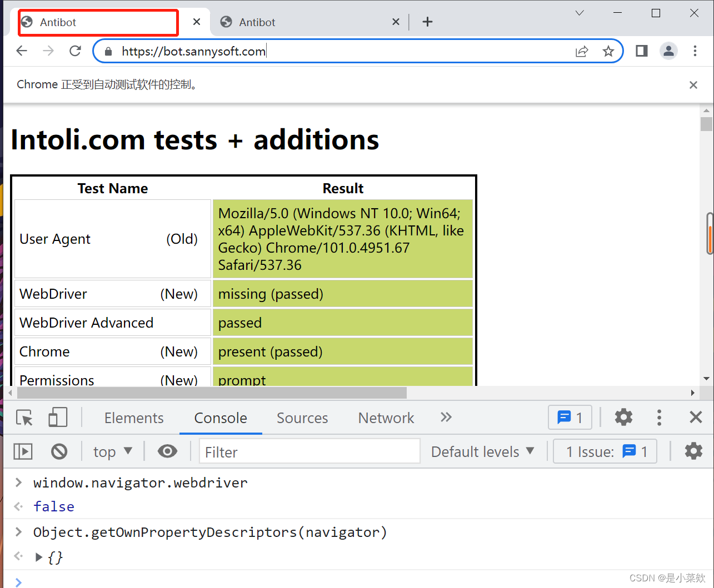Switch to the Sources panel tab

click(x=302, y=418)
